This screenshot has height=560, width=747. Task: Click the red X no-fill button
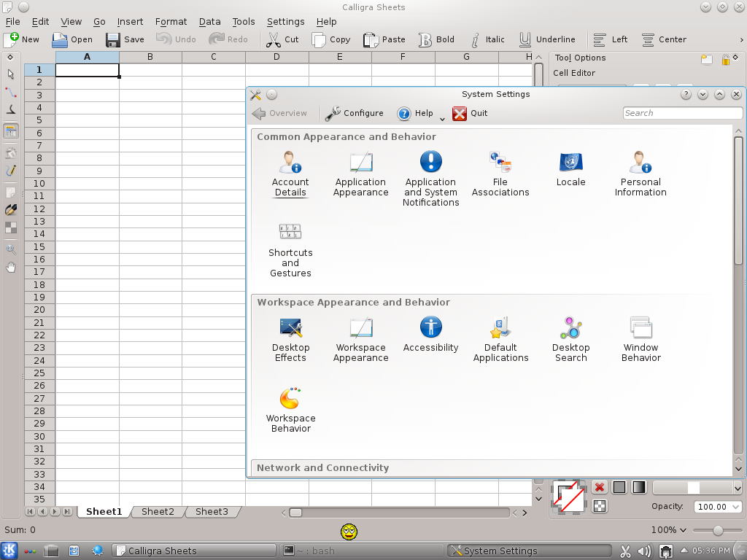pyautogui.click(x=600, y=487)
